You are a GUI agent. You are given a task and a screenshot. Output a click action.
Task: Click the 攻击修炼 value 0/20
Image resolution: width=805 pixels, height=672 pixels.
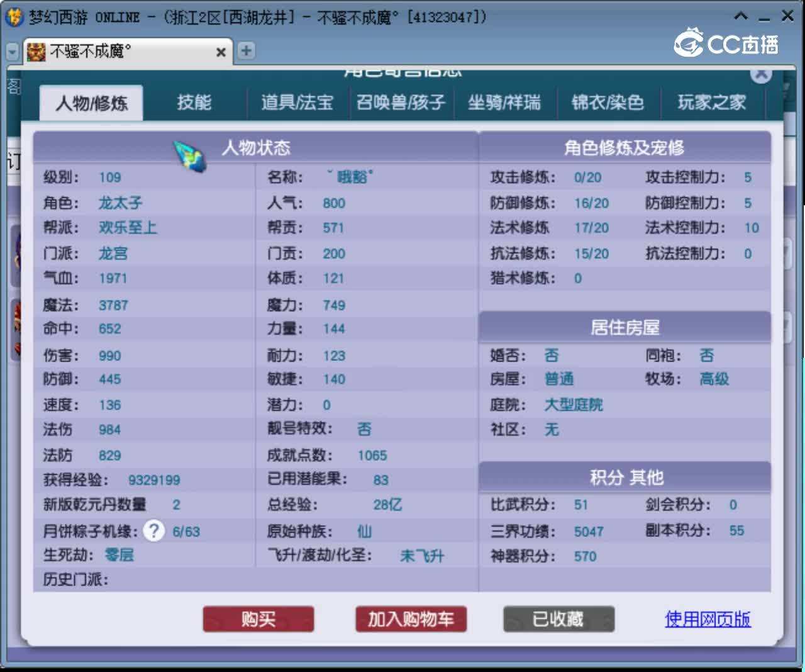pyautogui.click(x=587, y=177)
